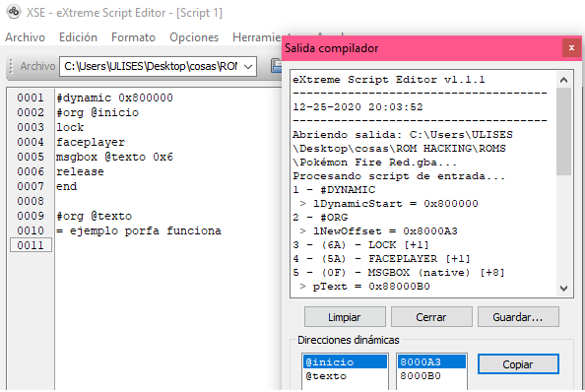Click the compiler output scroll up arrow
The image size is (585, 392).
(x=563, y=80)
